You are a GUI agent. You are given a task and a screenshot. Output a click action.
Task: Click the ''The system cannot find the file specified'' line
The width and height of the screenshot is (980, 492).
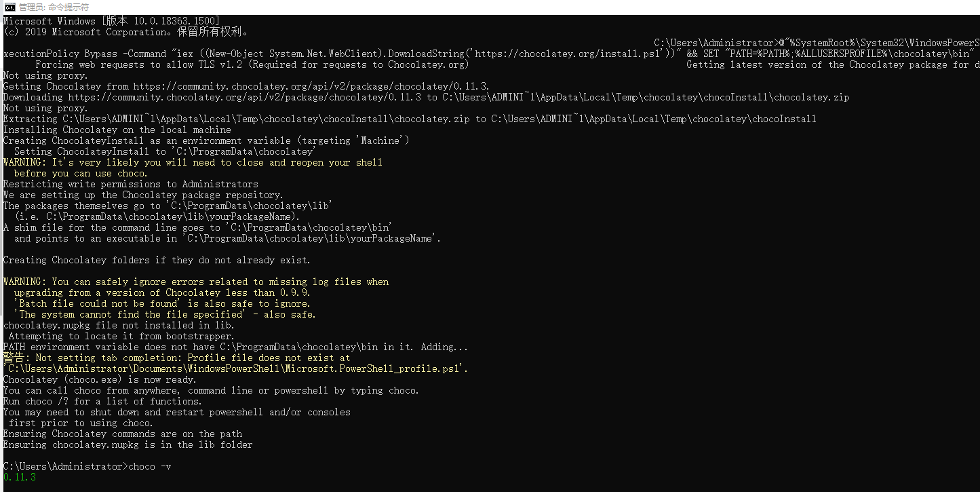(x=165, y=314)
